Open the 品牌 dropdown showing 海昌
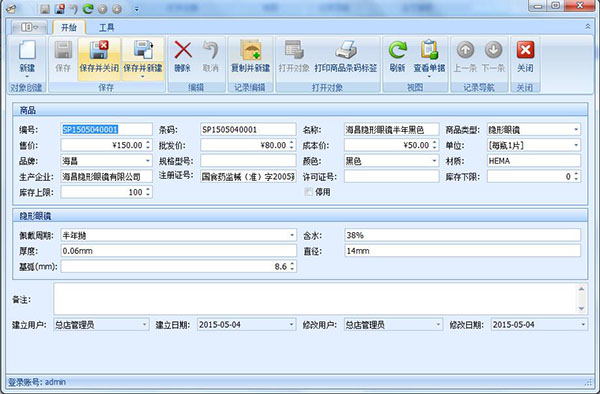This screenshot has height=394, width=600. click(x=148, y=161)
